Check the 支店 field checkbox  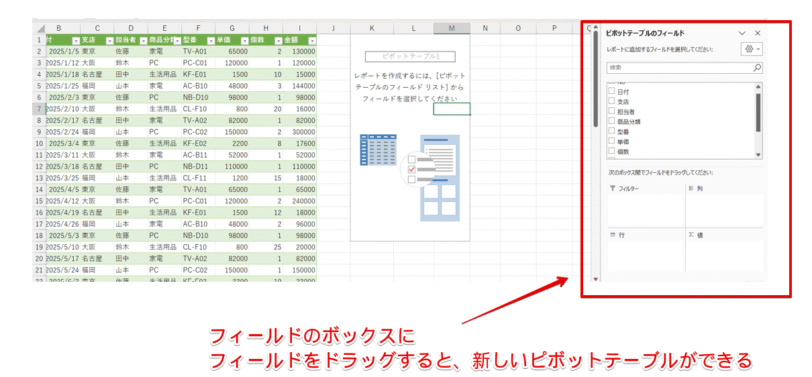tap(612, 102)
